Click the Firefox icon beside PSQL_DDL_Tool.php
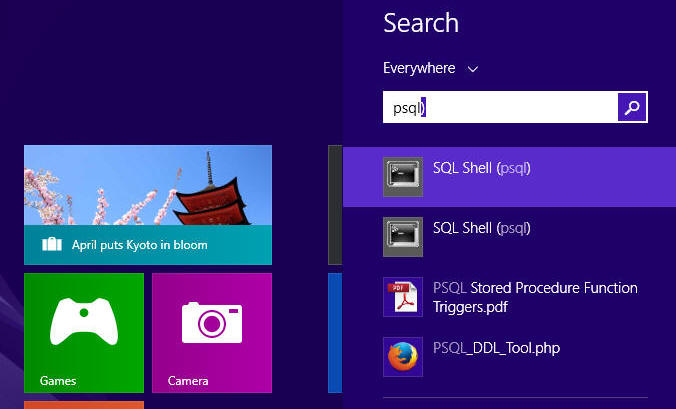676x409 pixels. [x=403, y=357]
